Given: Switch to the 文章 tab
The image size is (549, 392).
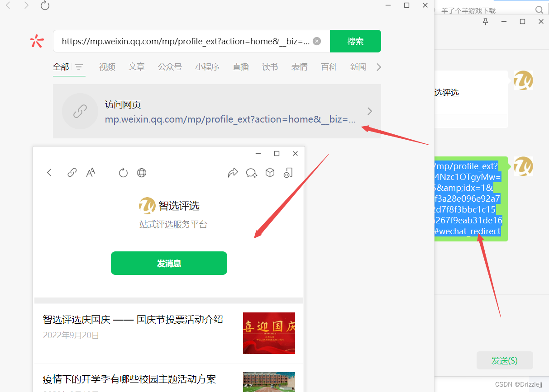Looking at the screenshot, I should pyautogui.click(x=137, y=67).
